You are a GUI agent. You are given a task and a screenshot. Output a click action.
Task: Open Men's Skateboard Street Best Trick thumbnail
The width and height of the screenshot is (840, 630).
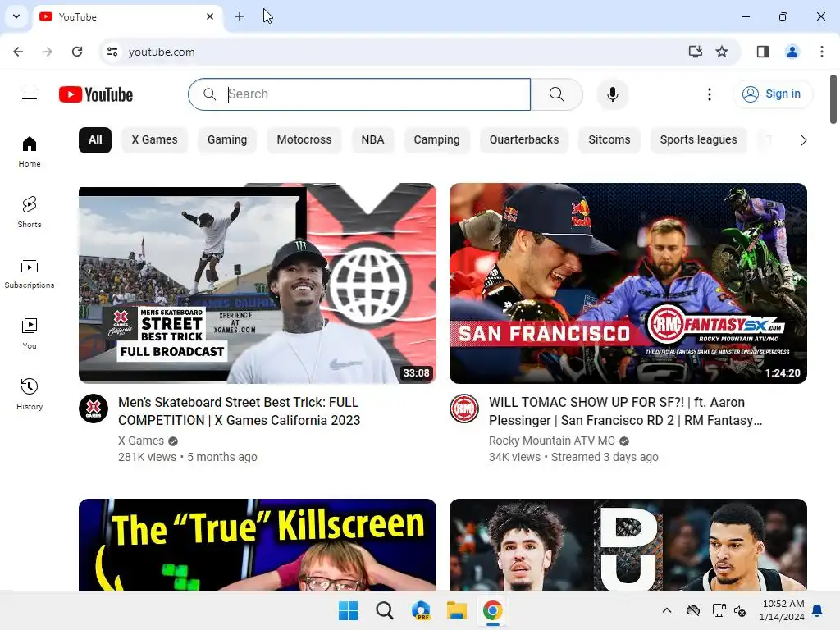[257, 283]
